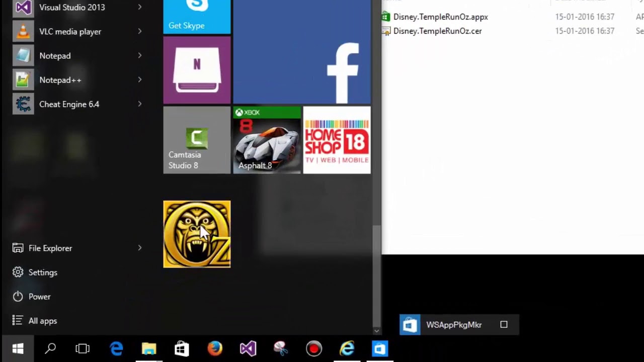Screen dimensions: 644x362
Task: Open the blue store bag taskbar icon
Action: [x=380, y=349]
